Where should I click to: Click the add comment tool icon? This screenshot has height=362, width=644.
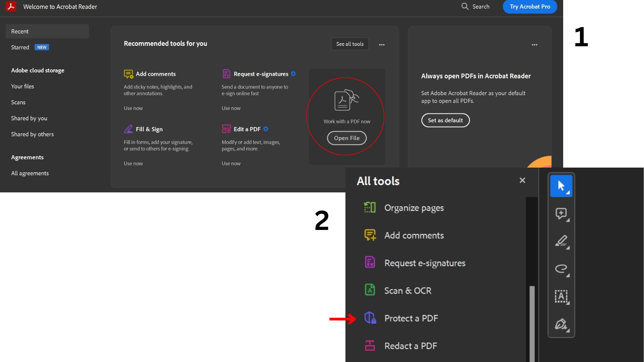[561, 214]
